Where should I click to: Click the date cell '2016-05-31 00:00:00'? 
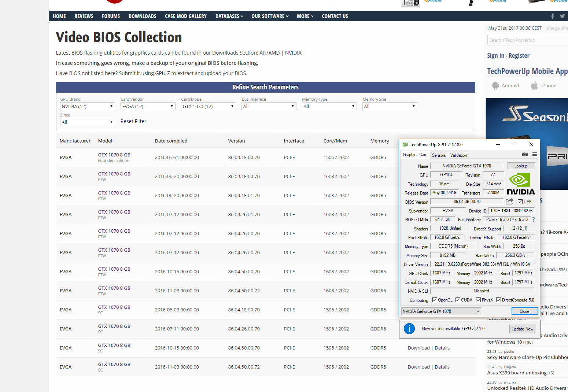coord(177,157)
